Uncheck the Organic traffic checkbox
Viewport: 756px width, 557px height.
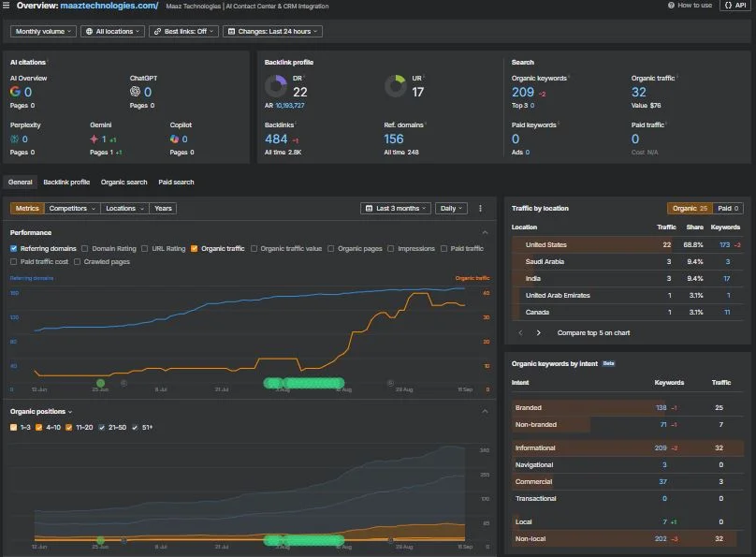[195, 248]
